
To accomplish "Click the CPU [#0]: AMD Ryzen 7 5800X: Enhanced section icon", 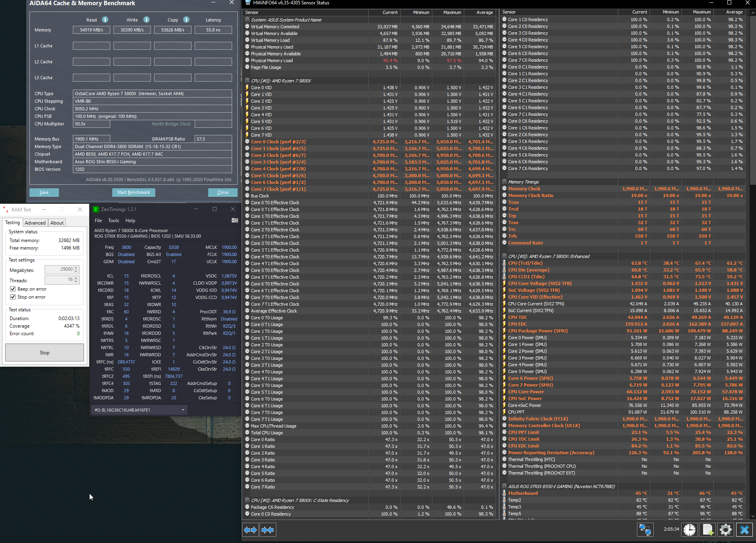I will (504, 256).
